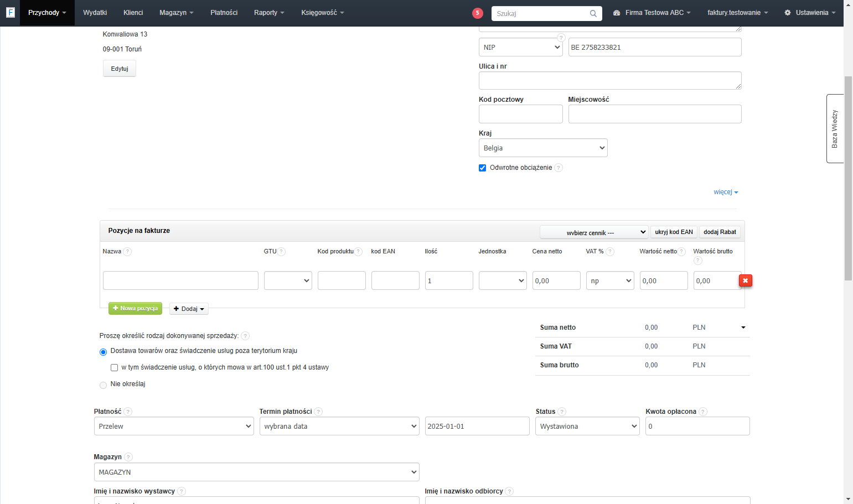Click the search magnifier icon
This screenshot has width=853, height=504.
593,13
